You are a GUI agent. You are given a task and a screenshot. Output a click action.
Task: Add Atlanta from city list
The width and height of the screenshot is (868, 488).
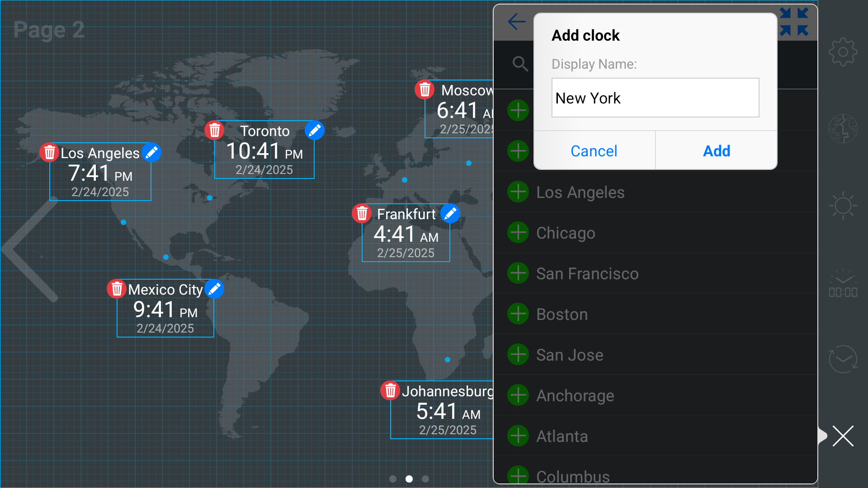(x=518, y=436)
